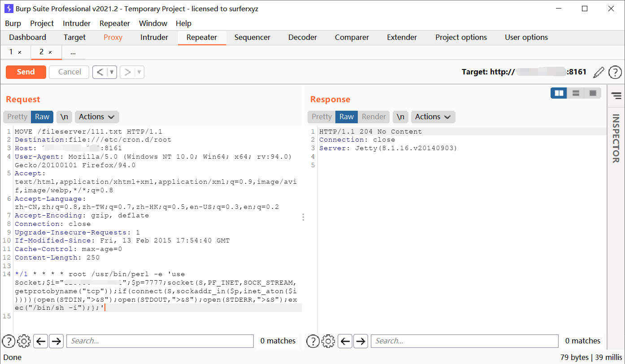
Task: Switch to the Extender tab
Action: coord(402,38)
